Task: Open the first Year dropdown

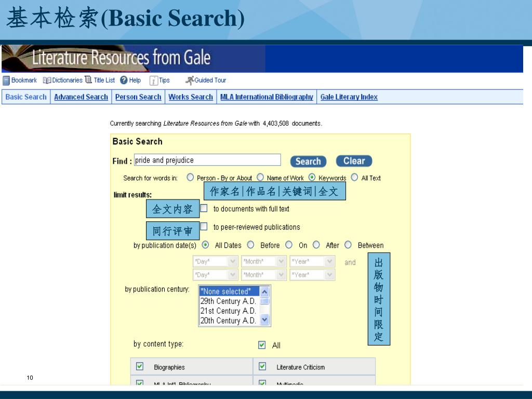Action: click(312, 261)
